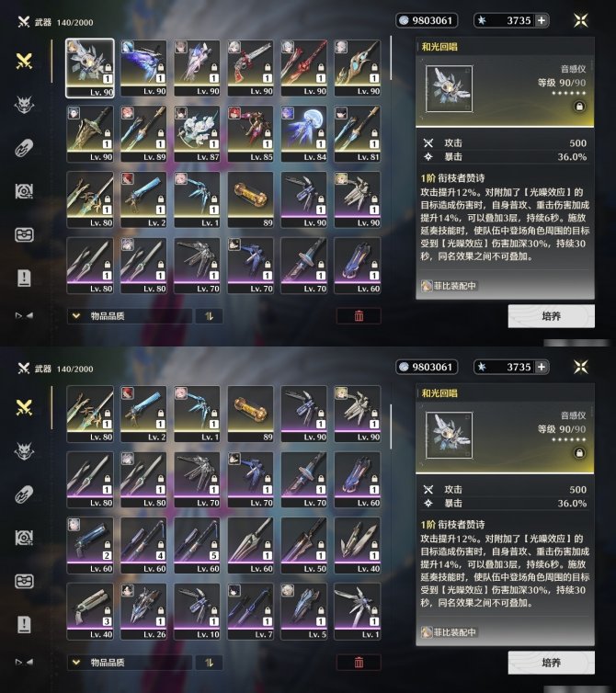Toggle lock on 和光回唱 in upper detail panel
Image resolution: width=616 pixels, height=693 pixels.
click(x=579, y=107)
